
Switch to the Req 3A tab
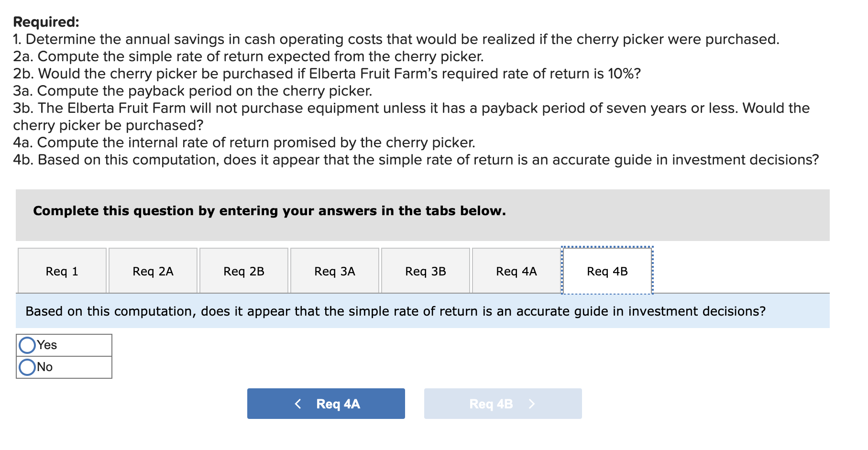click(x=334, y=271)
